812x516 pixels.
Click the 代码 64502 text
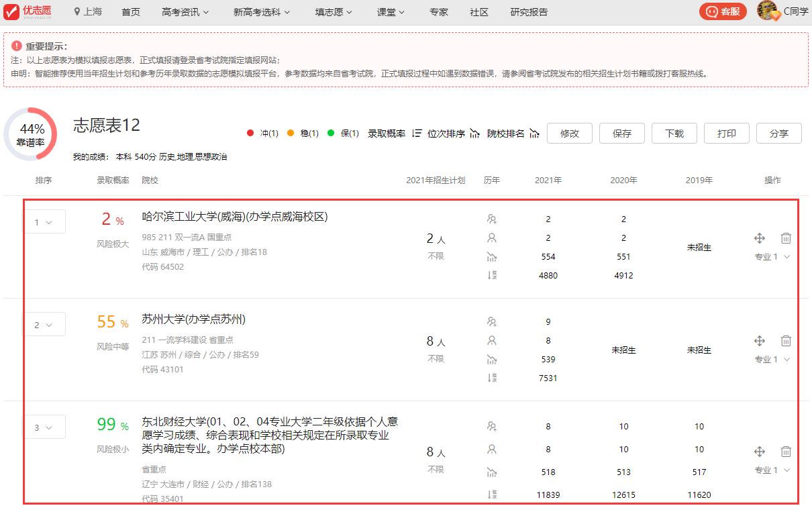(162, 266)
